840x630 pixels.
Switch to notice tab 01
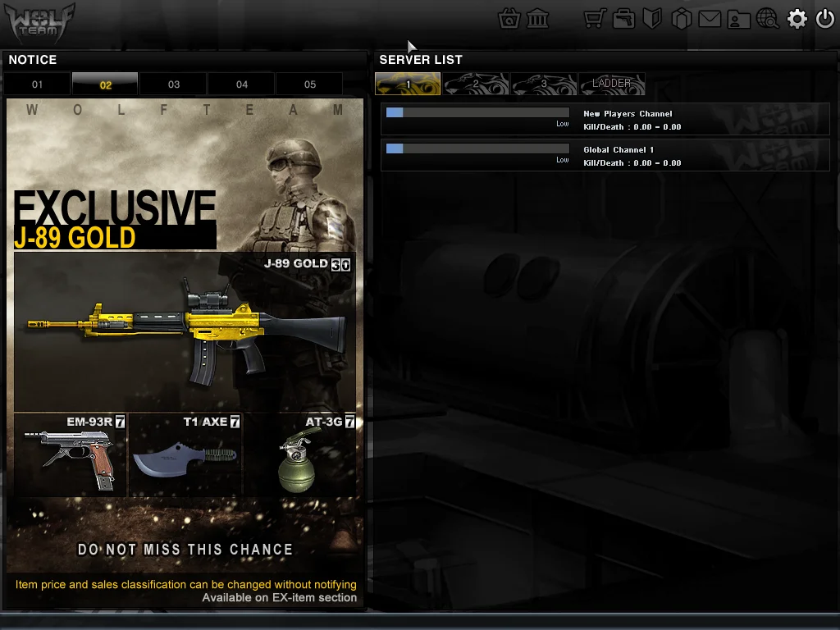pyautogui.click(x=37, y=84)
